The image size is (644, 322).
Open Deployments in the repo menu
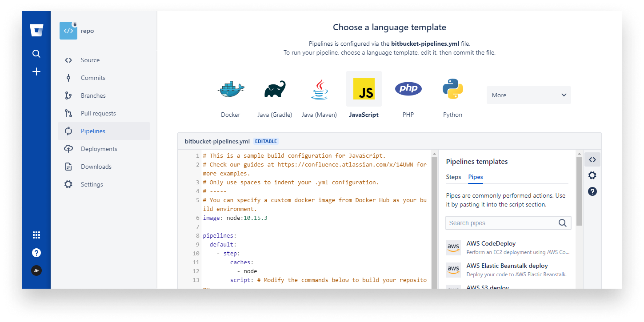[x=104, y=149]
